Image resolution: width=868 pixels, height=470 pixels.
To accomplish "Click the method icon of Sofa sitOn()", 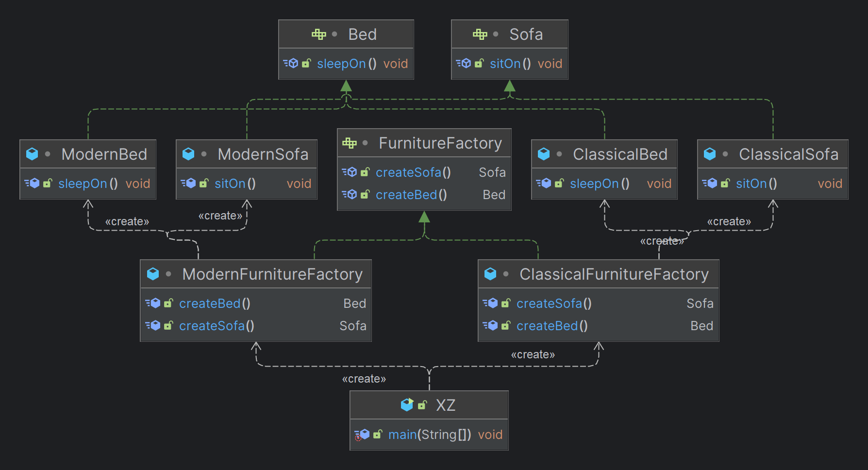I will [464, 63].
